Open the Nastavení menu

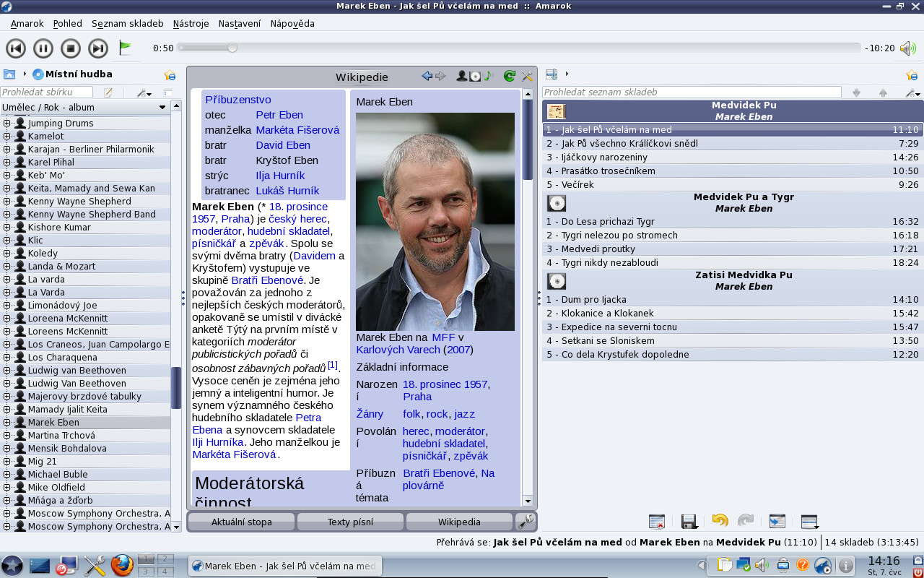click(240, 23)
